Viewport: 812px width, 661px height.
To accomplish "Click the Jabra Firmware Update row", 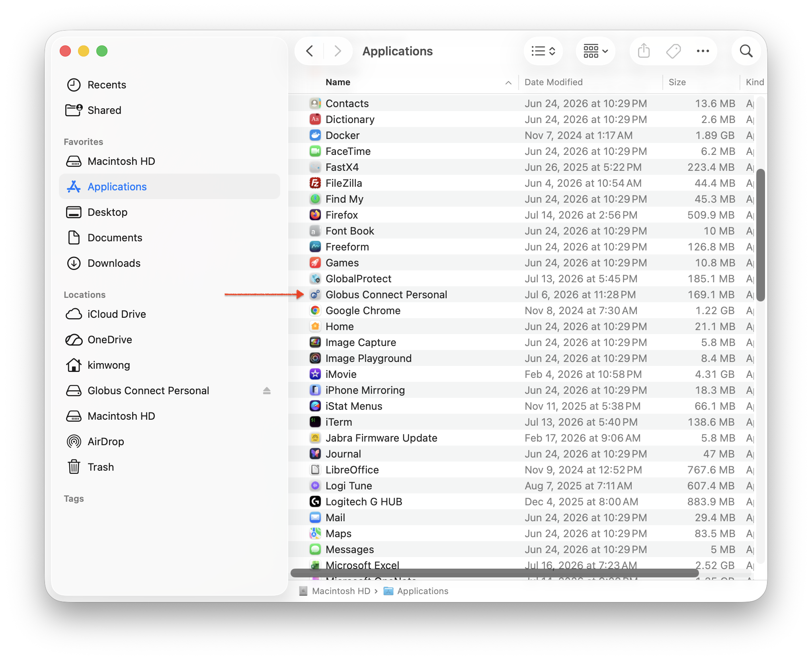I will pos(521,438).
